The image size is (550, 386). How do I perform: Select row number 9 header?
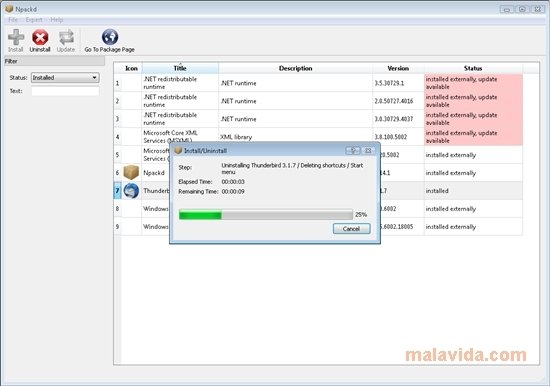[x=117, y=226]
